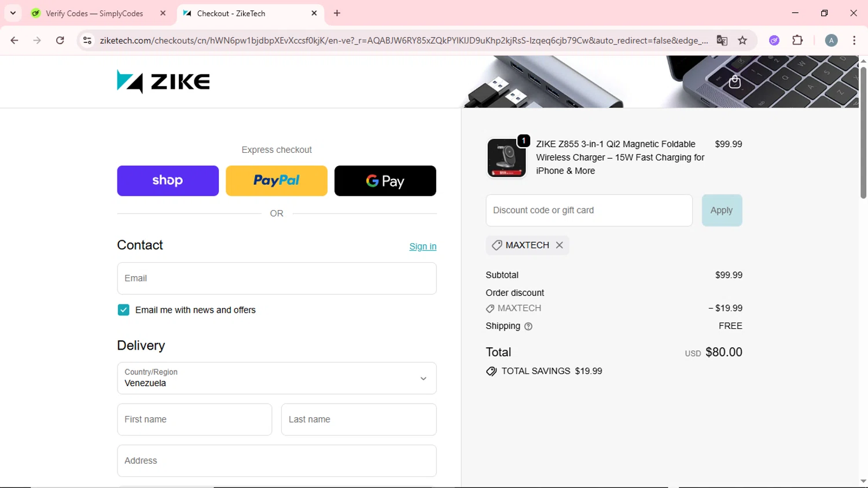868x488 pixels.
Task: Open the browser profile avatar
Action: 831,41
